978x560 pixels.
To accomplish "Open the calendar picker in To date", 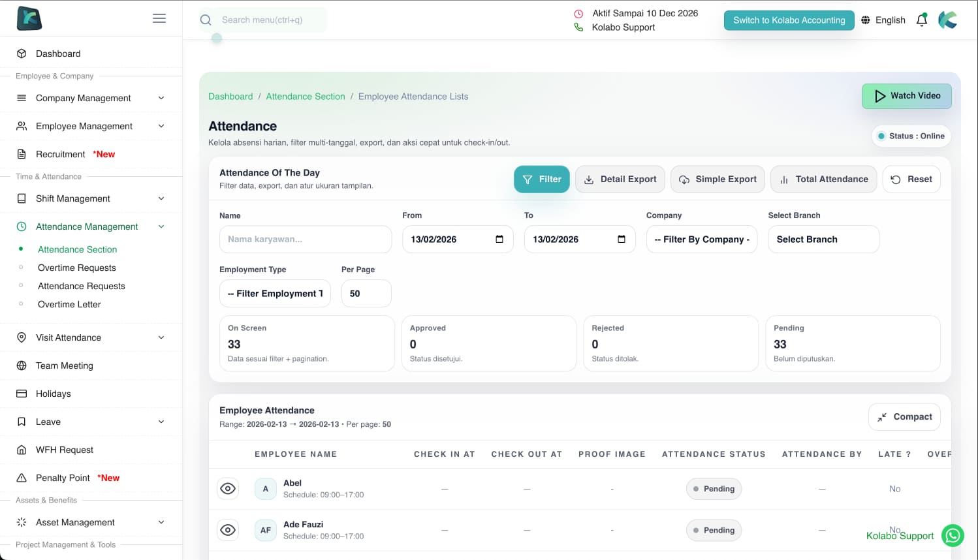I will [622, 240].
